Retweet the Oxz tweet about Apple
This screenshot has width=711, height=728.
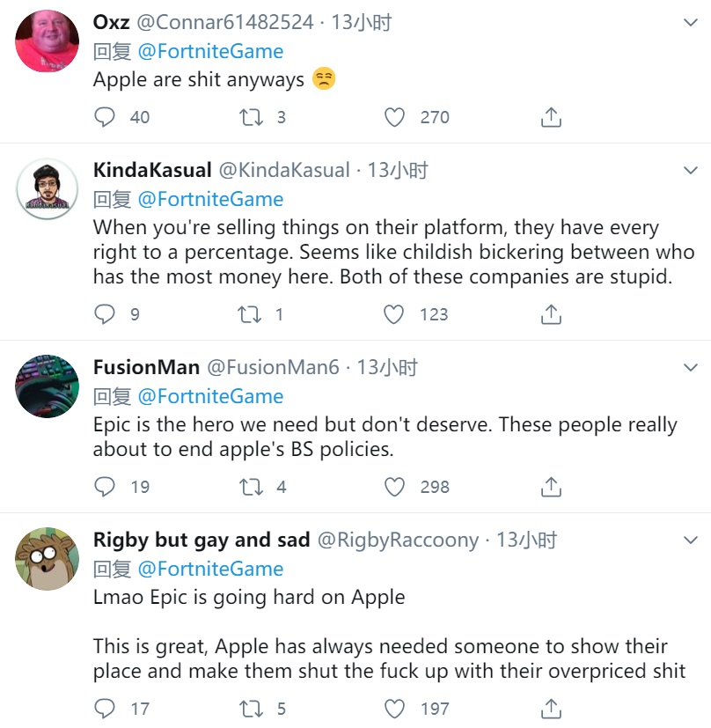[x=252, y=117]
